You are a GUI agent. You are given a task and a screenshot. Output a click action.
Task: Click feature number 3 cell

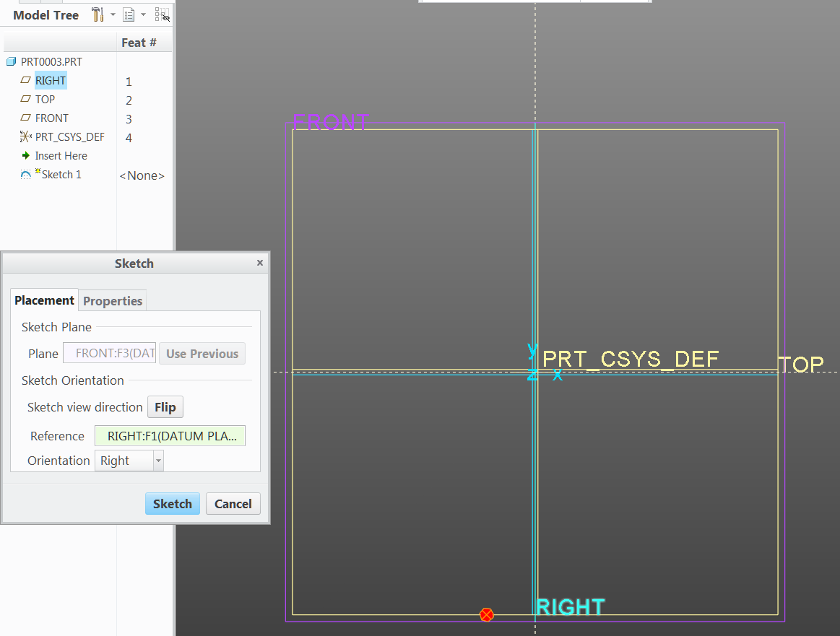tap(129, 119)
